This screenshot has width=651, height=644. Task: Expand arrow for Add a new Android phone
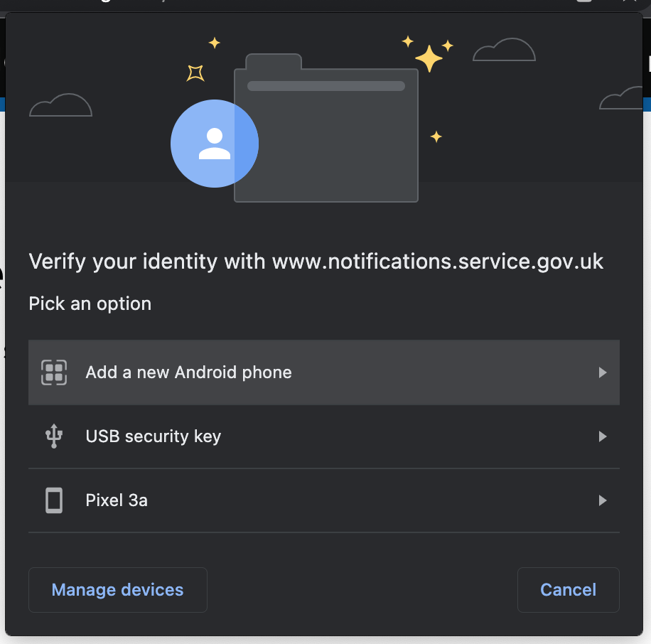coord(603,372)
